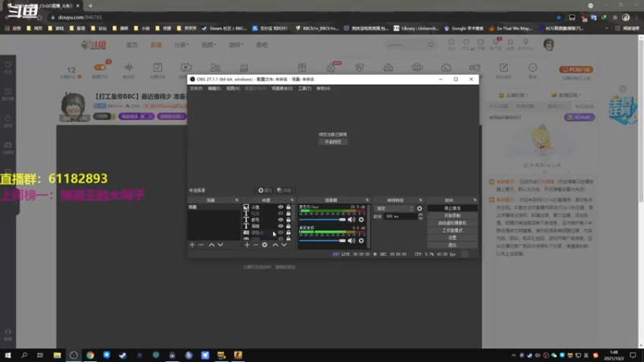Hide the 周榜 text source eye icon
Screen dimensions: 644x362
coord(280,226)
